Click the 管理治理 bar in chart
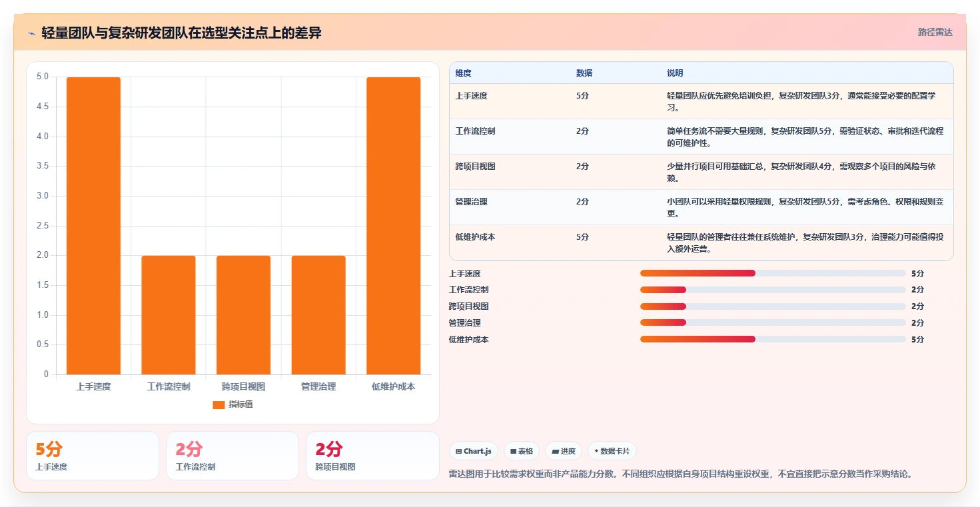Viewport: 980px width, 507px height. click(x=318, y=315)
